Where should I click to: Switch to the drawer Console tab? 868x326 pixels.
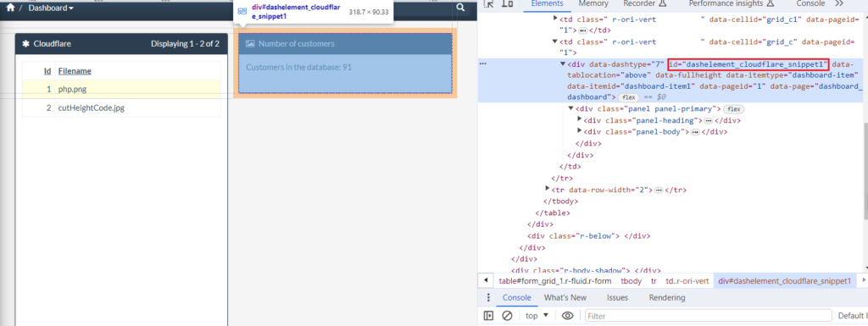(x=517, y=298)
